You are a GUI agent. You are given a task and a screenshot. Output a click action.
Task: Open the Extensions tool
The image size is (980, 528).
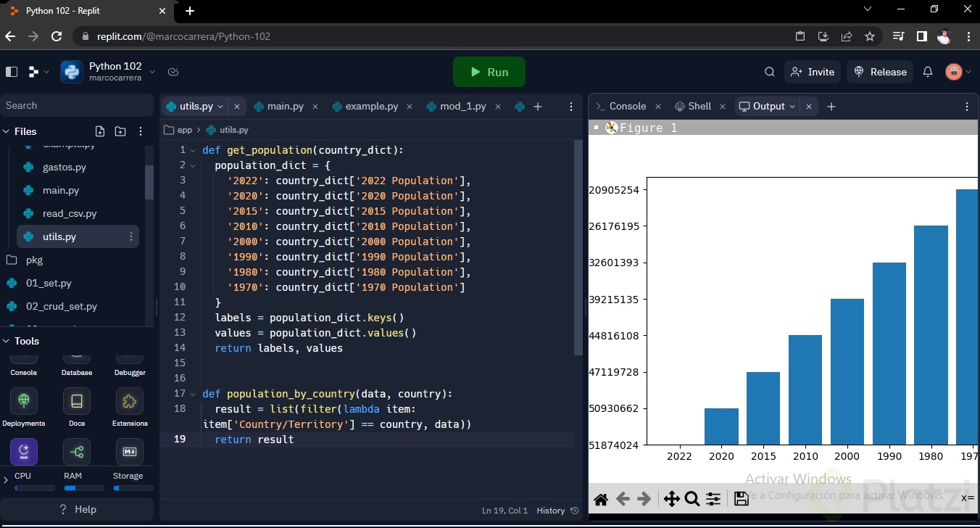tap(130, 406)
